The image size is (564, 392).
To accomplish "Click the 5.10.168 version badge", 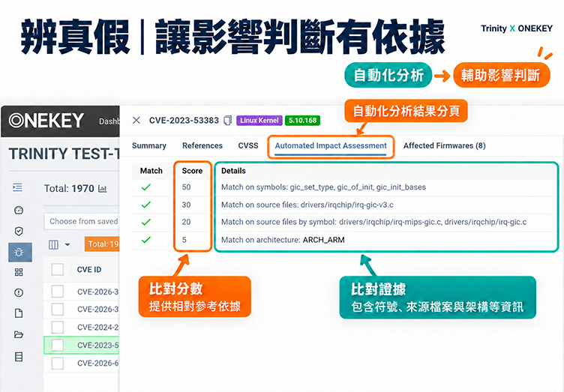I will pos(302,121).
